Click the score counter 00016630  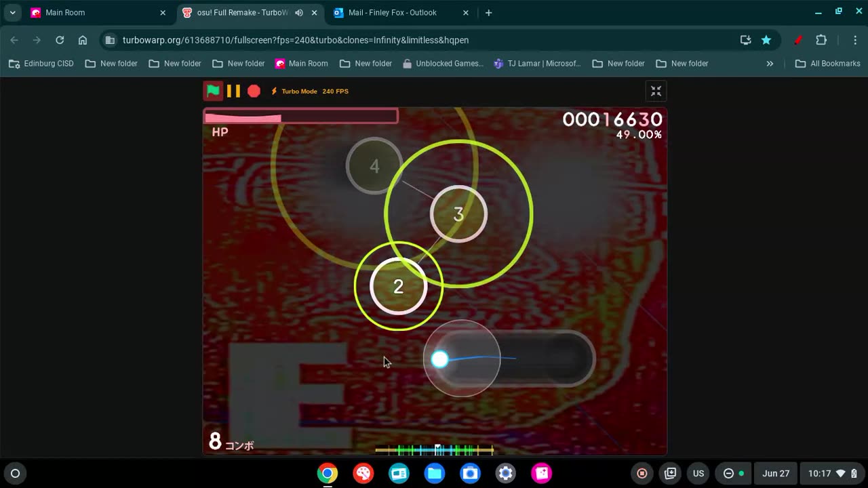[612, 119]
